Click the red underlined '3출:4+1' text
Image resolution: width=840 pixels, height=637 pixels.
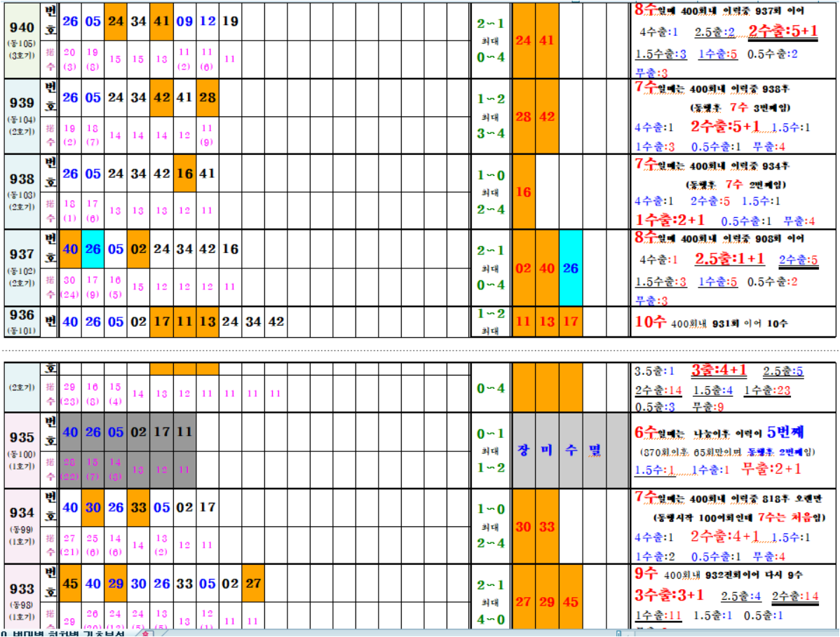point(719,371)
